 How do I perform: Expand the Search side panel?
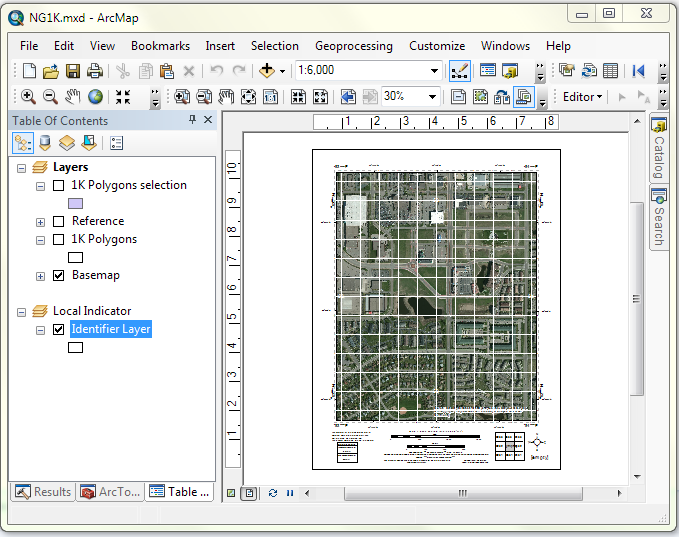(659, 218)
